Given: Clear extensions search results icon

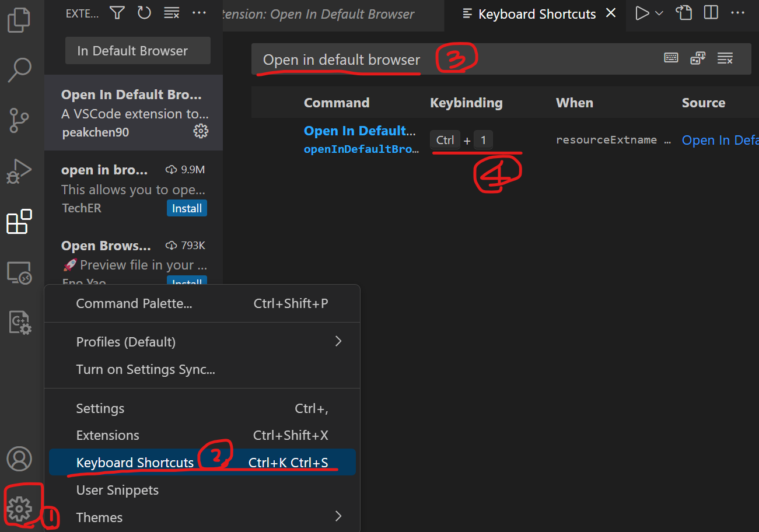Looking at the screenshot, I should tap(172, 13).
